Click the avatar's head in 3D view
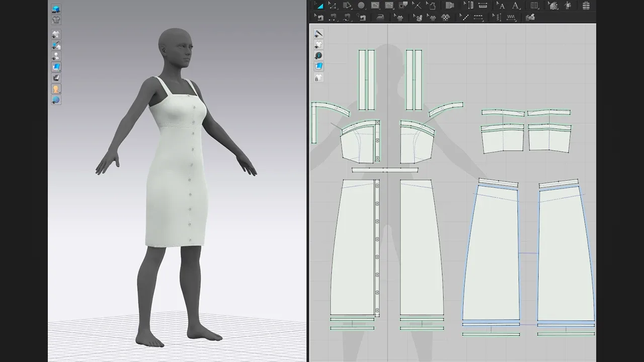This screenshot has height=362, width=644. (176, 48)
